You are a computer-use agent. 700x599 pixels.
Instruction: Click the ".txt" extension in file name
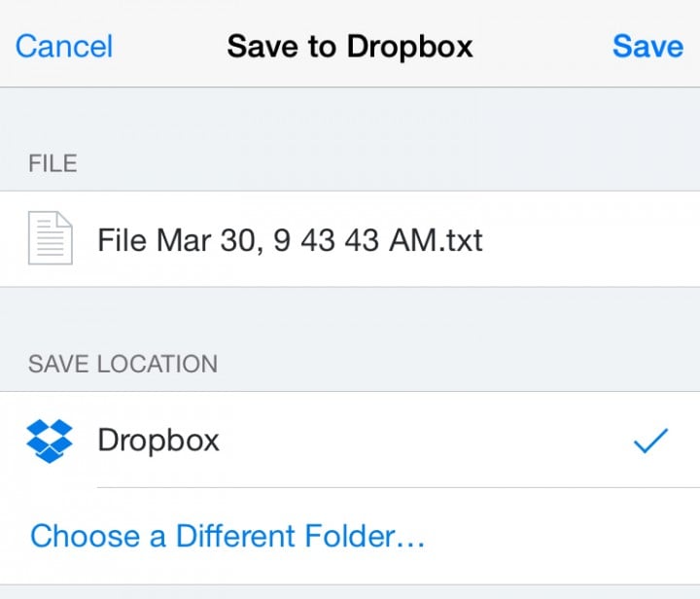[461, 240]
